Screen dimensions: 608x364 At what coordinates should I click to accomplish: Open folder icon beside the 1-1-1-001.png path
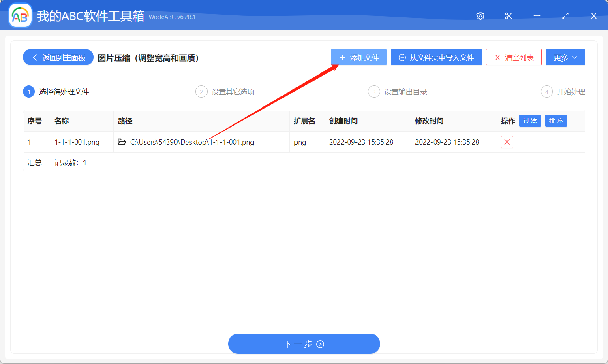pos(122,142)
